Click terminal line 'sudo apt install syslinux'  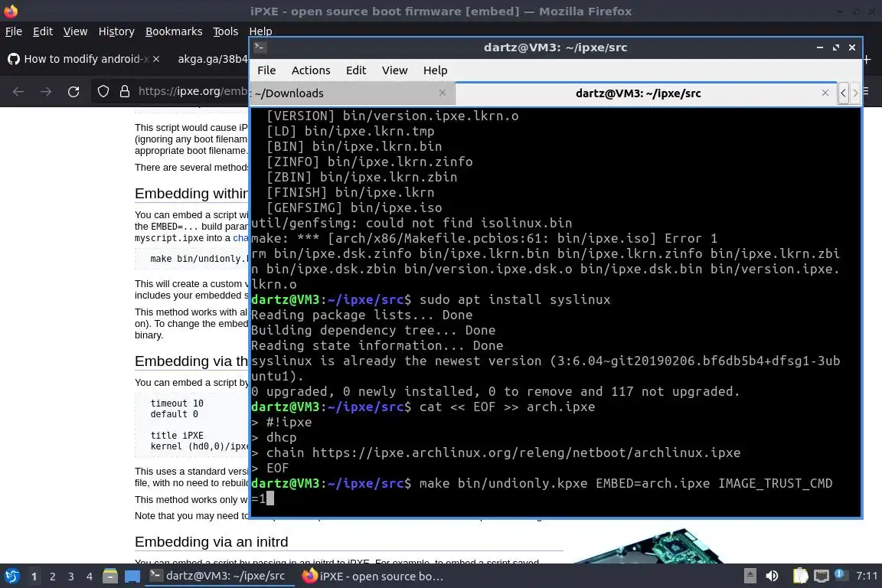514,299
